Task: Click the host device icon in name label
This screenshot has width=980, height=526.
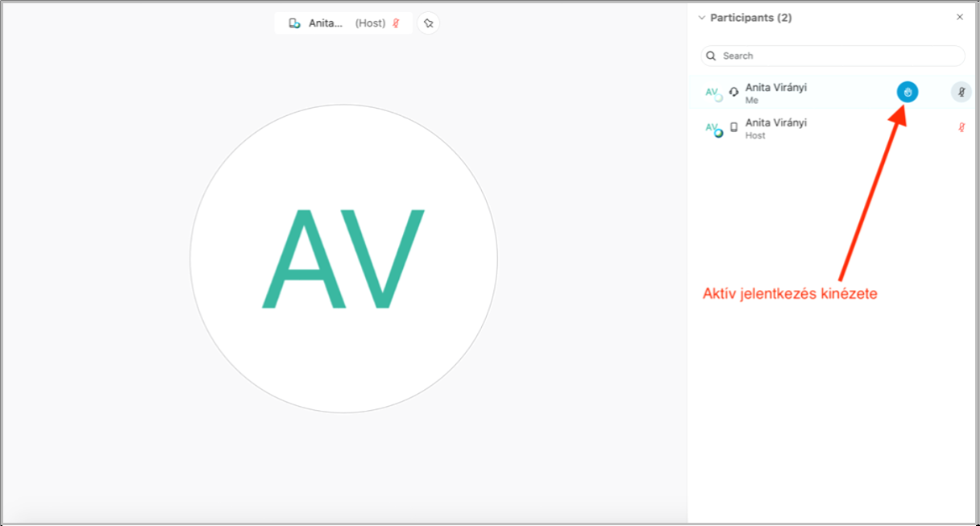Action: [x=295, y=23]
